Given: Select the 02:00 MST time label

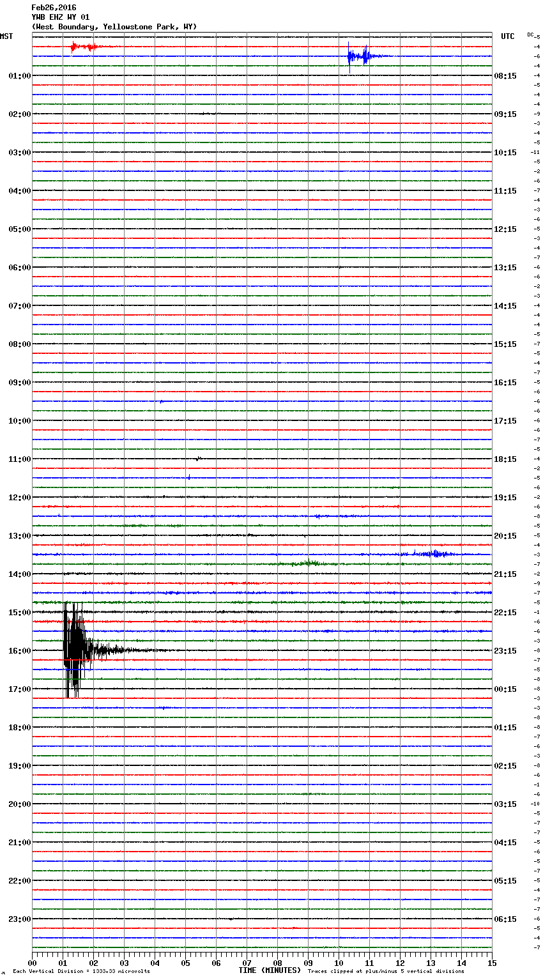Looking at the screenshot, I should (x=20, y=114).
